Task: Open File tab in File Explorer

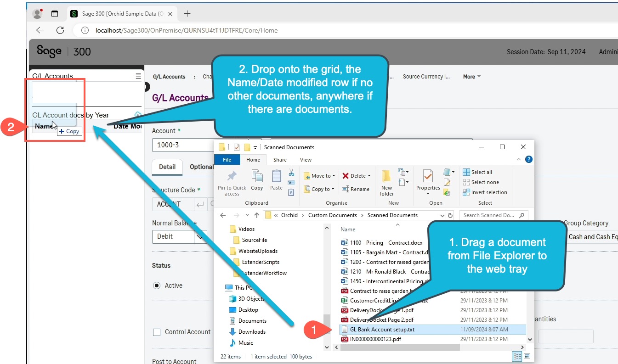Action: click(x=227, y=160)
